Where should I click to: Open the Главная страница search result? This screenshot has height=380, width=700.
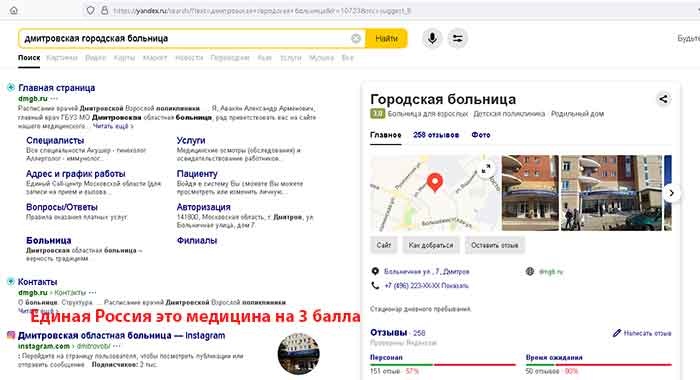click(57, 88)
